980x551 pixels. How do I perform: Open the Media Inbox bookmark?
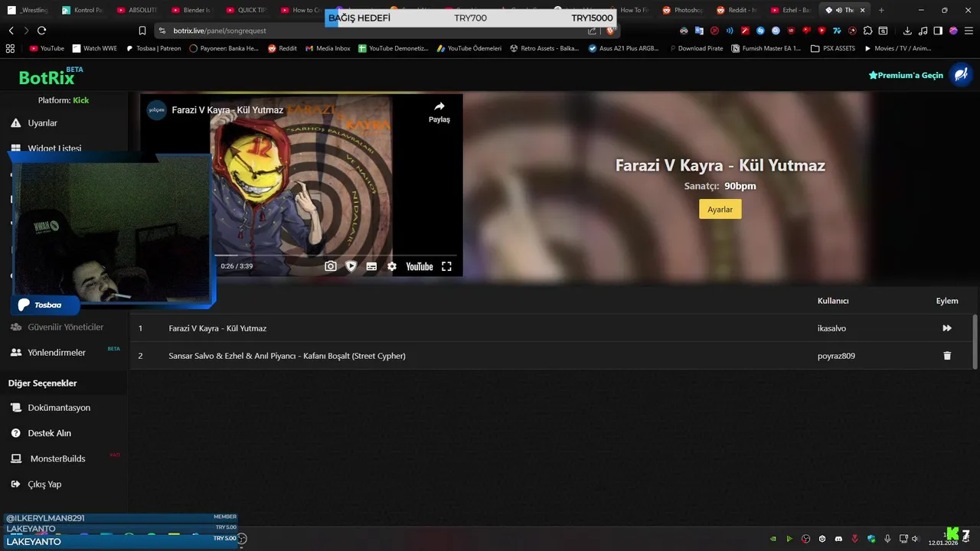coord(328,48)
